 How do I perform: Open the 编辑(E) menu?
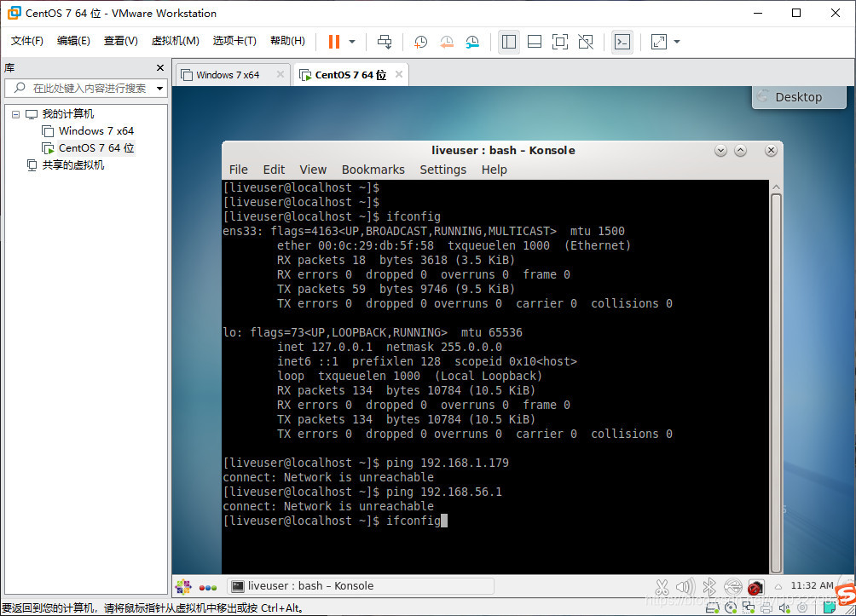[73, 41]
